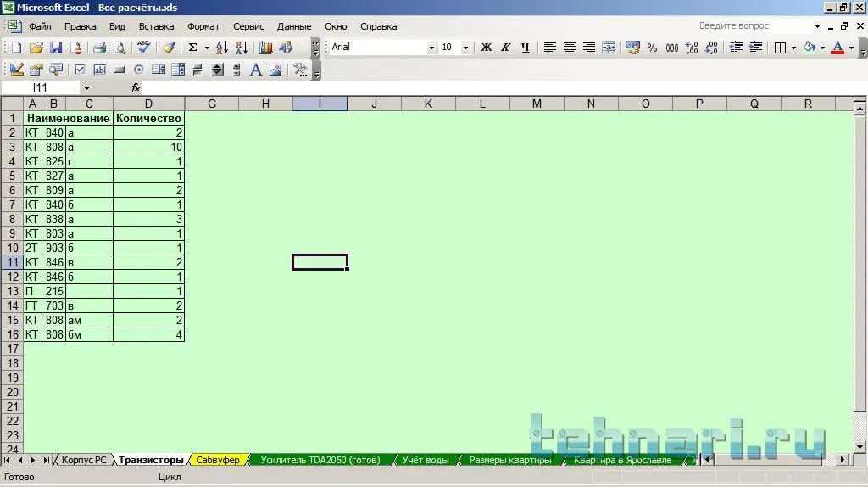Click the View Code icon
Image resolution: width=868 pixels, height=487 pixels.
[x=56, y=70]
